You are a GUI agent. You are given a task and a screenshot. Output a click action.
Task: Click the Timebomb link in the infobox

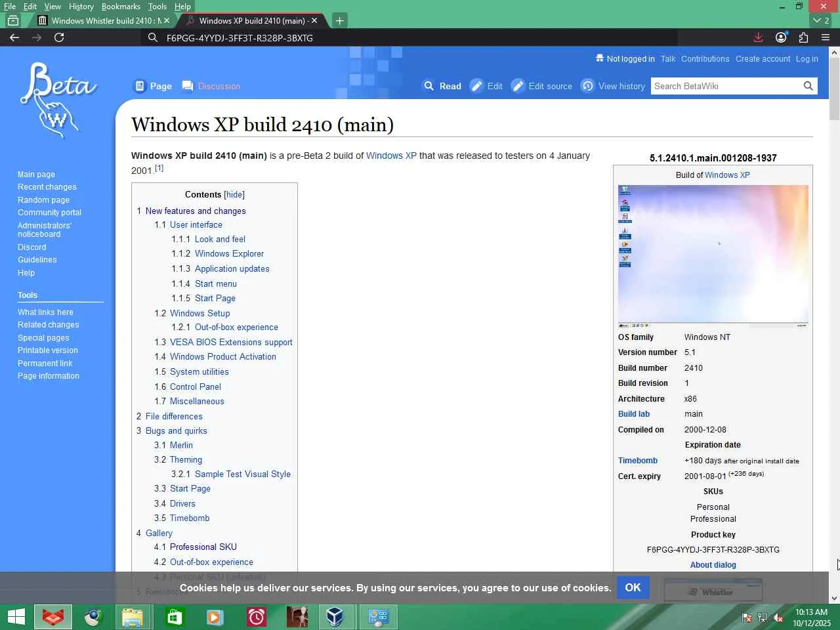pos(638,461)
